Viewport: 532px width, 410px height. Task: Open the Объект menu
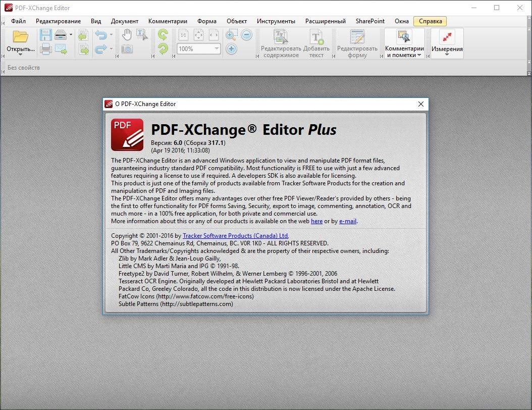click(x=237, y=21)
